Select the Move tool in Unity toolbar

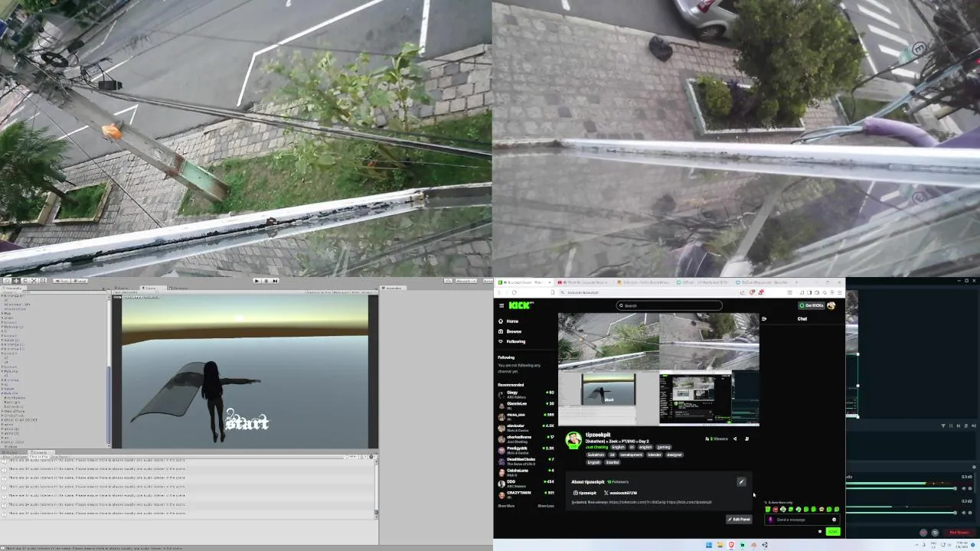coord(16,281)
